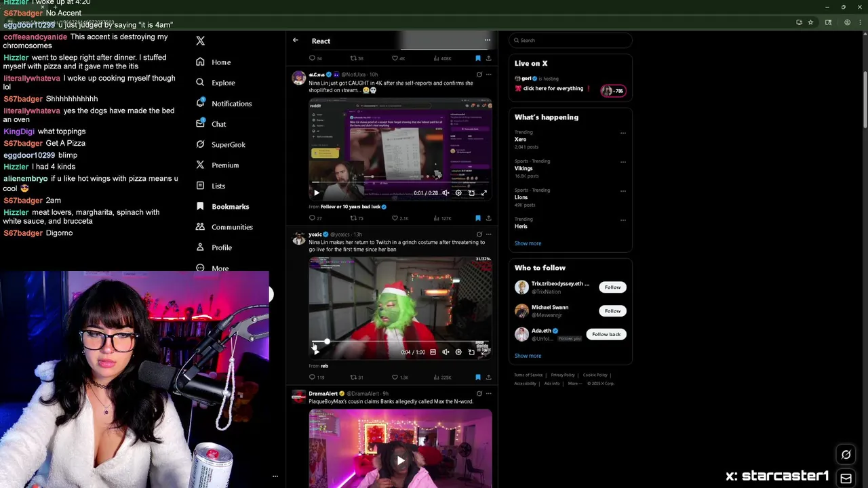Open options for the Vikings trend
The height and width of the screenshot is (488, 868).
click(x=623, y=162)
